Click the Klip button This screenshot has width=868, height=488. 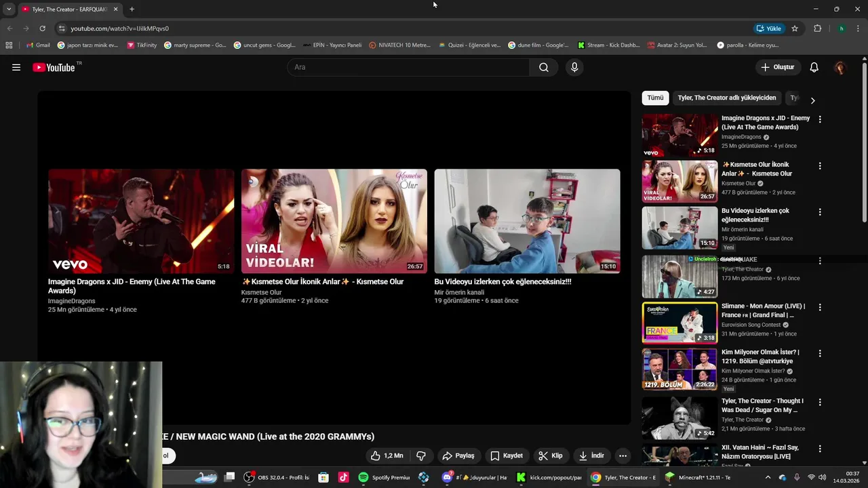550,455
